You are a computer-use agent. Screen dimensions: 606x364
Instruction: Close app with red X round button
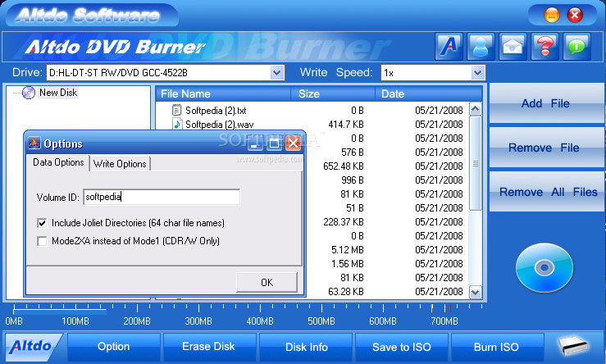575,15
